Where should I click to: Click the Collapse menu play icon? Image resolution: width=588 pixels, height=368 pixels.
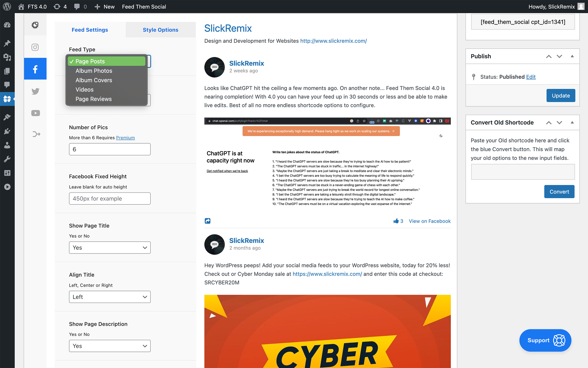click(7, 187)
